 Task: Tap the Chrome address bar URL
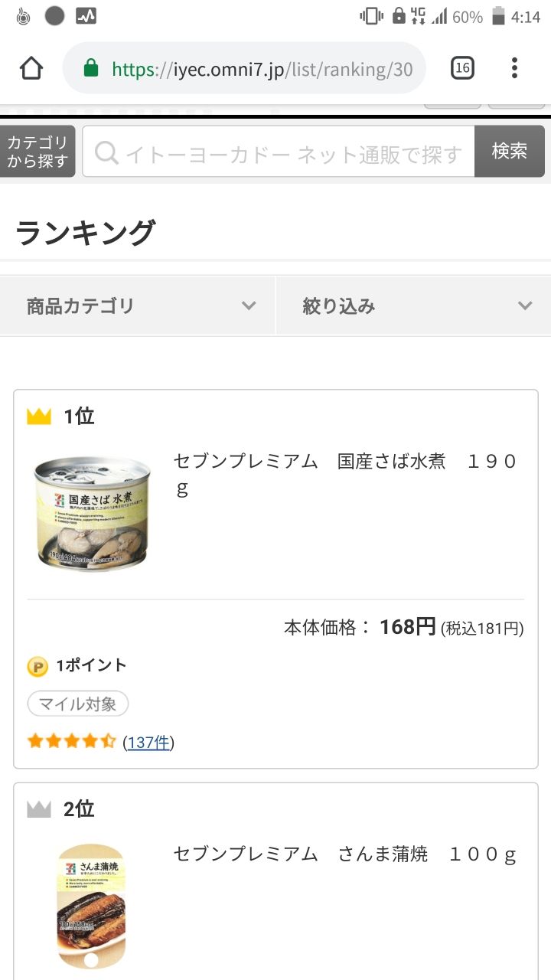pos(262,70)
